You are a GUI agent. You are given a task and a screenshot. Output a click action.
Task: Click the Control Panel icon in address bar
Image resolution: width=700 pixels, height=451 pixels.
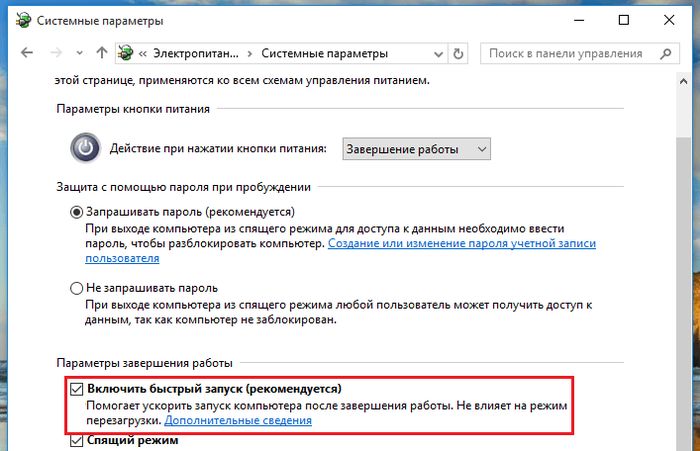[x=127, y=53]
